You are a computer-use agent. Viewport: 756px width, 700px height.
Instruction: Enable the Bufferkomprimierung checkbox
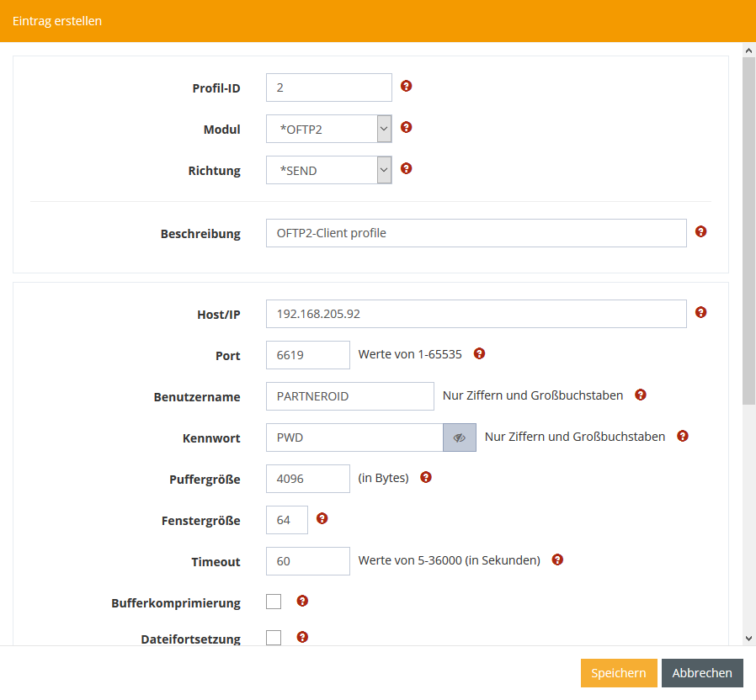(x=274, y=602)
